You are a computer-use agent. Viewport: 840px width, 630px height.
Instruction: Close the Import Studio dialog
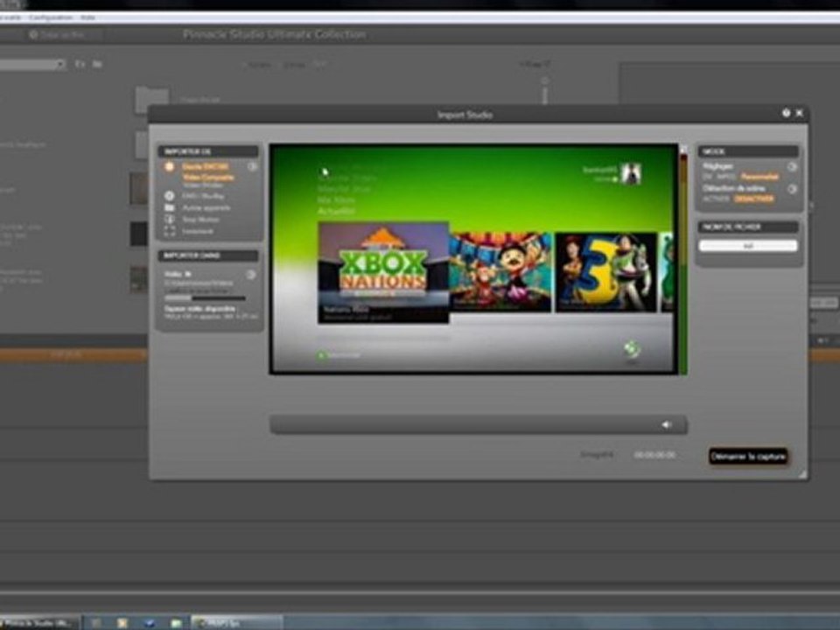tap(799, 113)
